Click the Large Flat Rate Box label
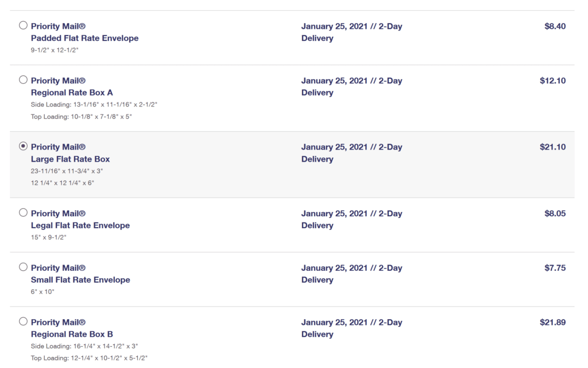The width and height of the screenshot is (588, 368). 70,159
